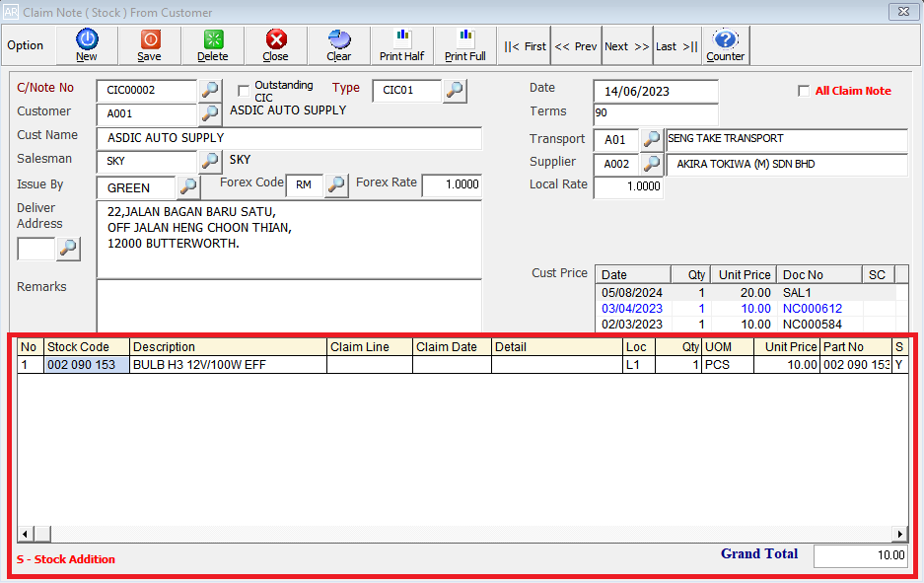The height and width of the screenshot is (583, 924).
Task: Open Forex Code RM lookup magnifier
Action: tap(336, 185)
